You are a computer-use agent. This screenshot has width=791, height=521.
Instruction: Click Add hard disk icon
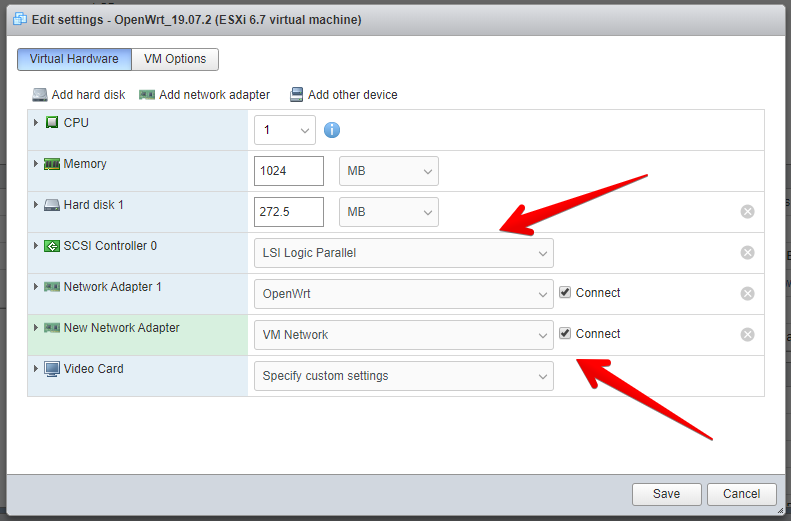(x=40, y=95)
